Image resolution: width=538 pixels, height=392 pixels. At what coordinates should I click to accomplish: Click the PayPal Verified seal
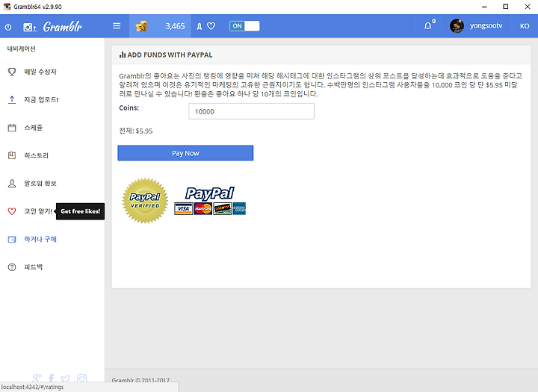(145, 201)
